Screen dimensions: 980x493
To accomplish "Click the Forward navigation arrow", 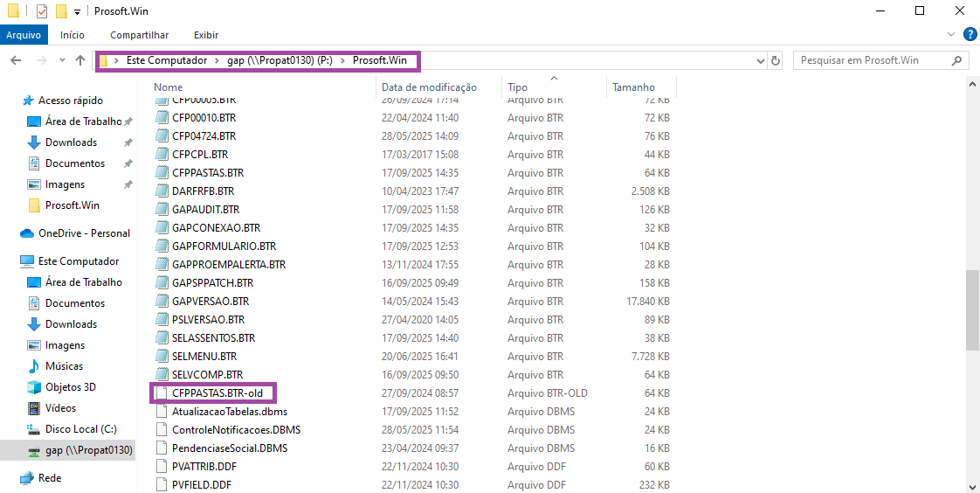I will click(41, 60).
